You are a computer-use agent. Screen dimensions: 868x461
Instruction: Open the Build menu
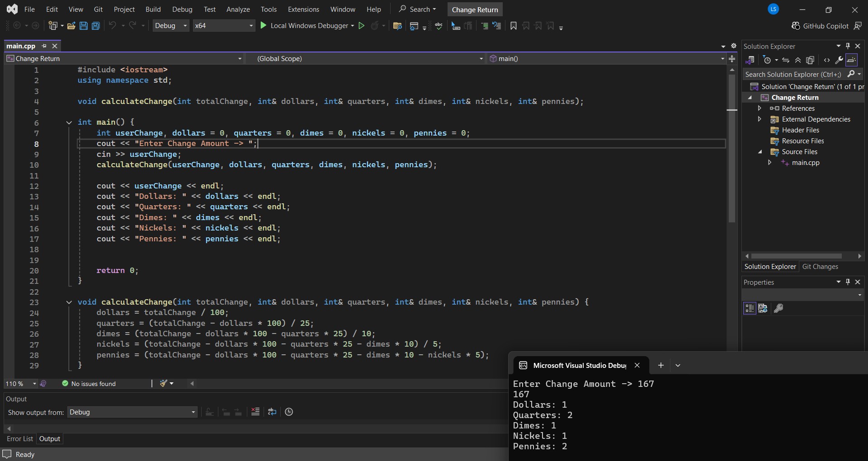(x=153, y=9)
